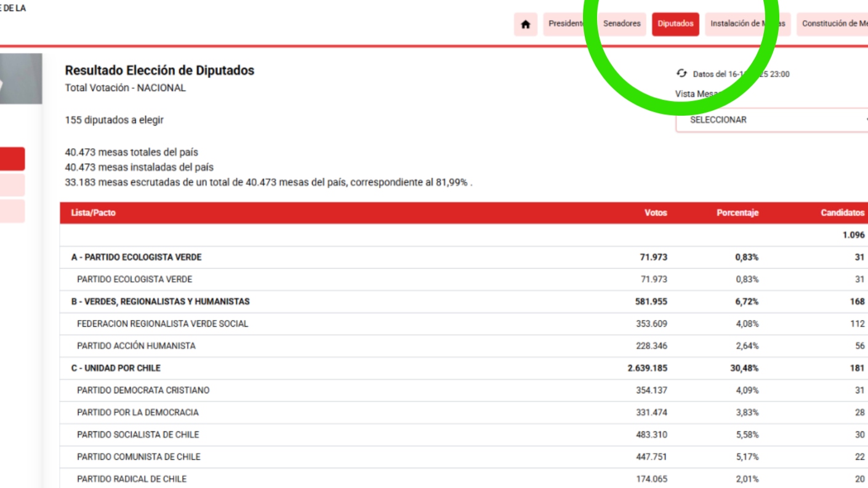This screenshot has width=868, height=488.
Task: Click the home icon in the navigation bar
Action: 525,24
